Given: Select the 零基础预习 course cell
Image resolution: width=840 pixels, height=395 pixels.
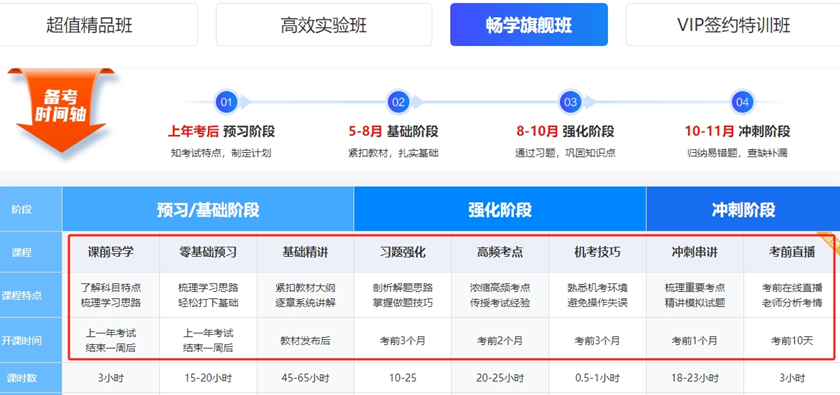Looking at the screenshot, I should pyautogui.click(x=208, y=252).
